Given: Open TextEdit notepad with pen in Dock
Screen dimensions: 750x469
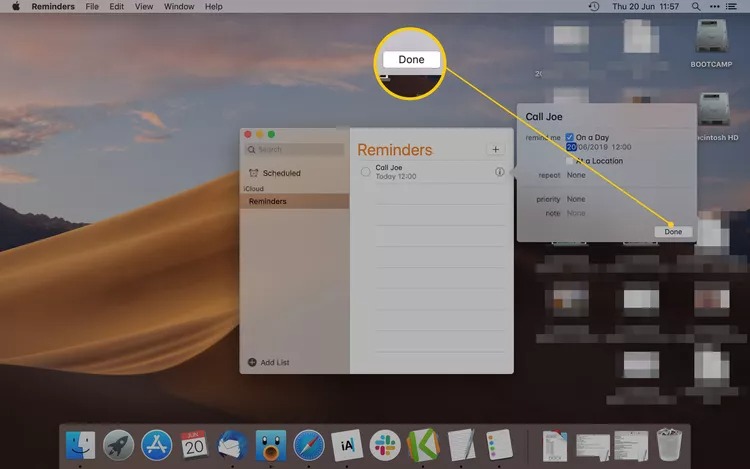Looking at the screenshot, I should 461,445.
